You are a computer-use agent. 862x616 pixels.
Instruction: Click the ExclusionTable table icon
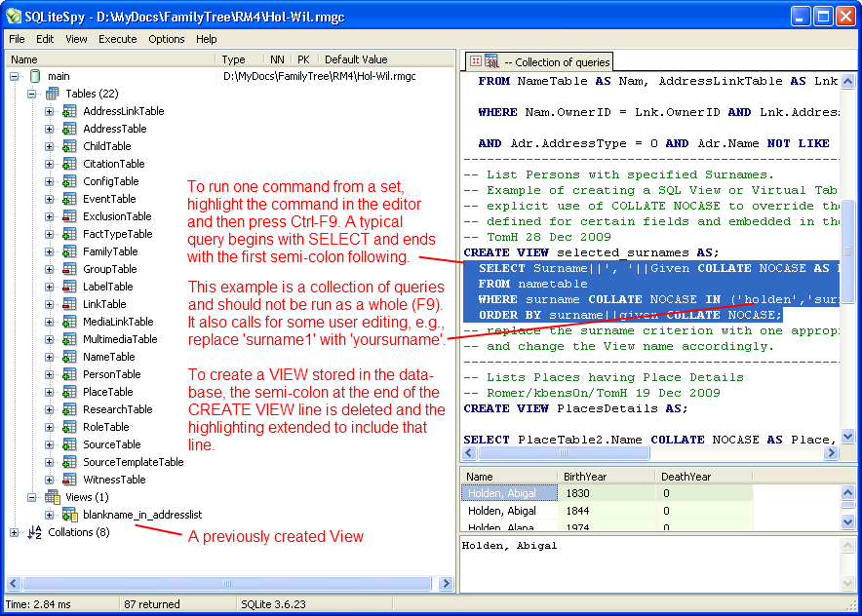69,216
